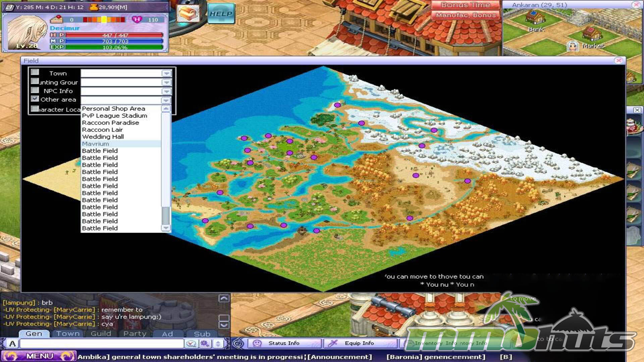This screenshot has height=362, width=644.
Task: Open the Status Info panel
Action: tap(284, 343)
